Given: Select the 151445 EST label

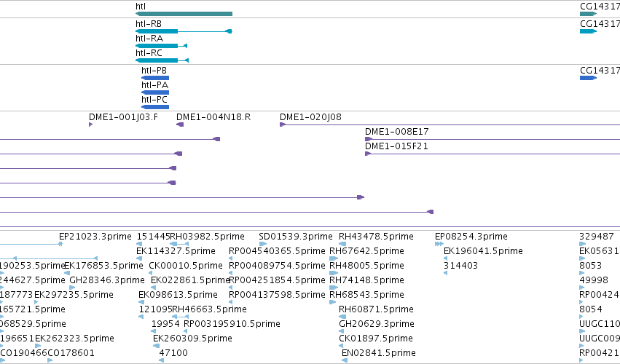Looking at the screenshot, I should point(153,237).
